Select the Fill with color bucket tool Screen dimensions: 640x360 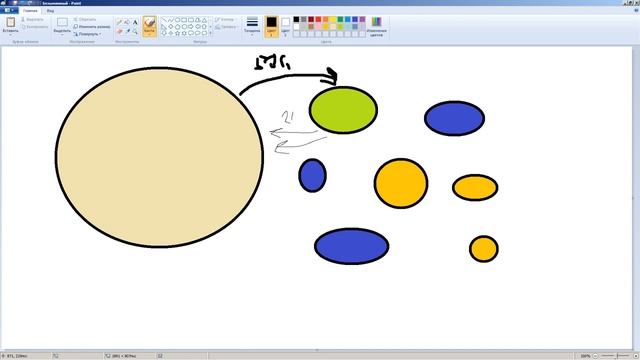tap(127, 22)
